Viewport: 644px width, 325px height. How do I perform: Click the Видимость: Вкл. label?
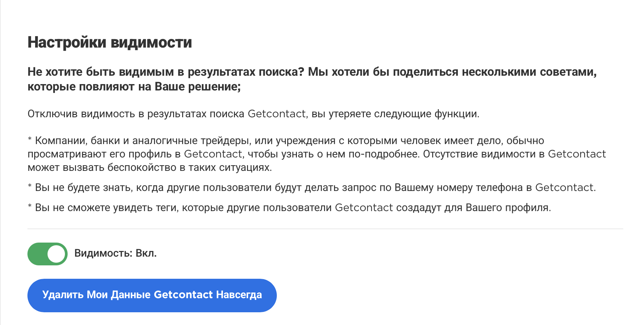[x=115, y=254]
